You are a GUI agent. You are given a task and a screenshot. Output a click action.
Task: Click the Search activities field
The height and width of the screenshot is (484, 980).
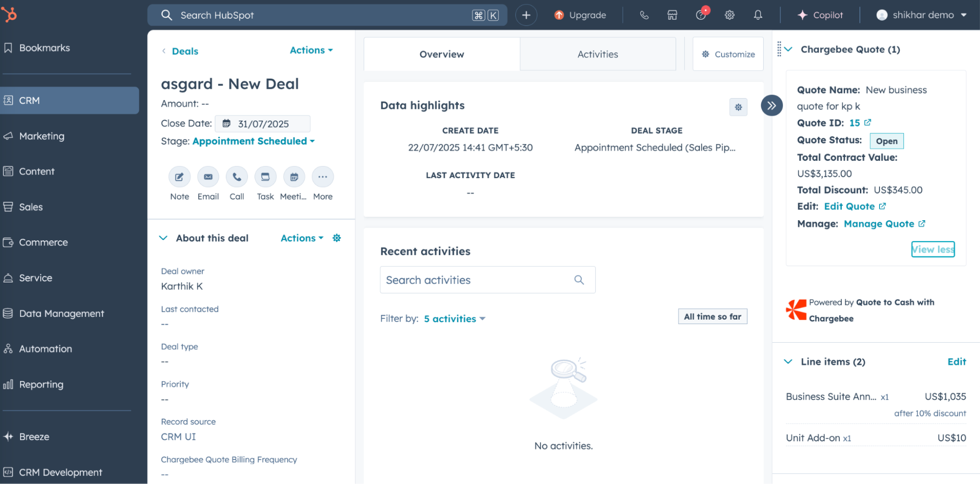click(477, 280)
